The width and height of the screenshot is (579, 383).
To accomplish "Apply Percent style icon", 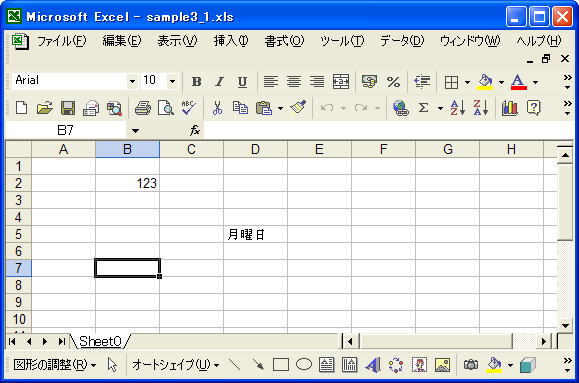I will click(x=393, y=82).
